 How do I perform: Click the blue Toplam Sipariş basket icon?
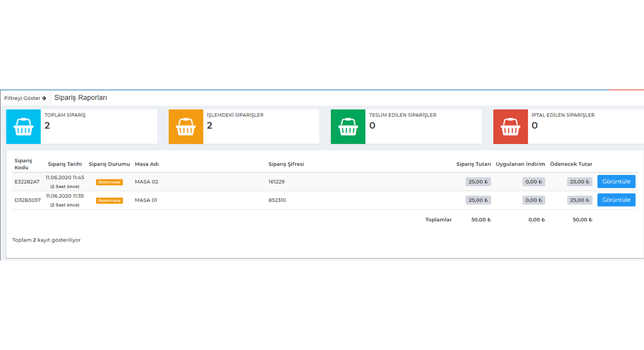point(24,127)
